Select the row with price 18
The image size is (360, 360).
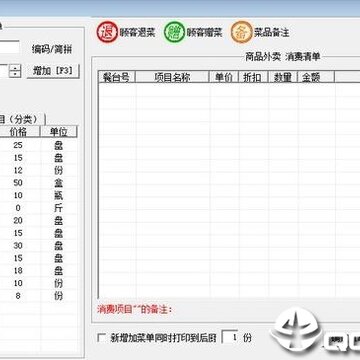tap(39, 271)
